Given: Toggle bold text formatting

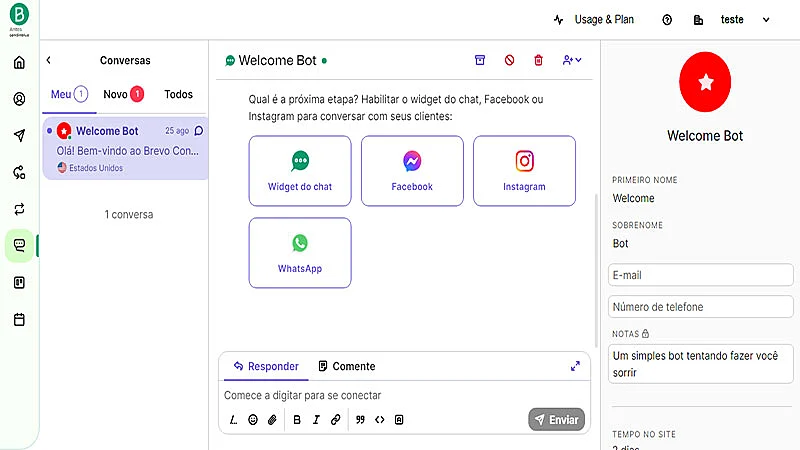Looking at the screenshot, I should (x=297, y=420).
